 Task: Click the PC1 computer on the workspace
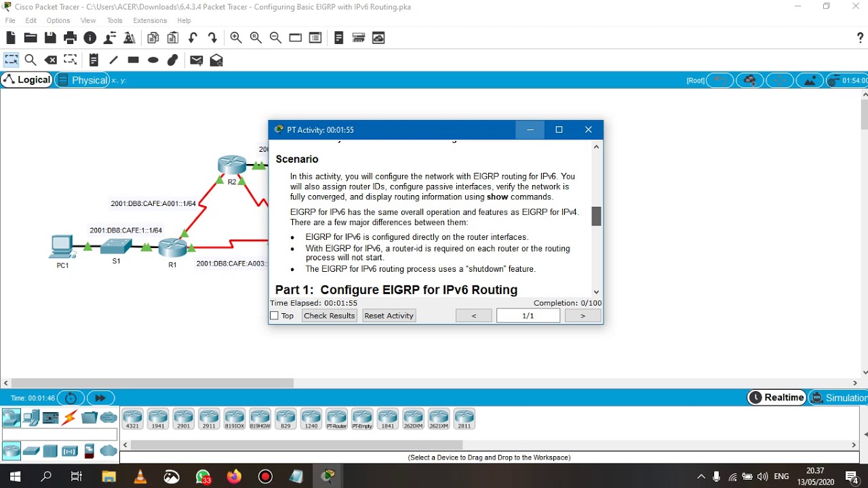click(62, 246)
